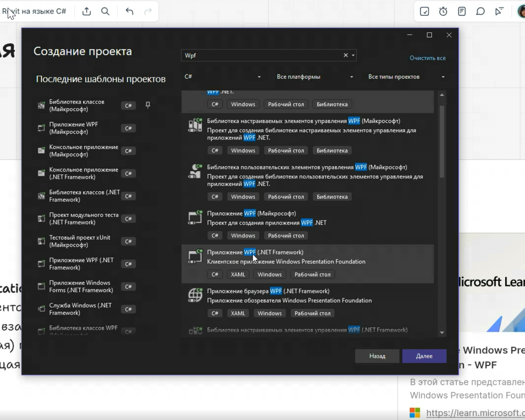The width and height of the screenshot is (525, 420).
Task: Open search via the magnifier icon
Action: point(105,11)
